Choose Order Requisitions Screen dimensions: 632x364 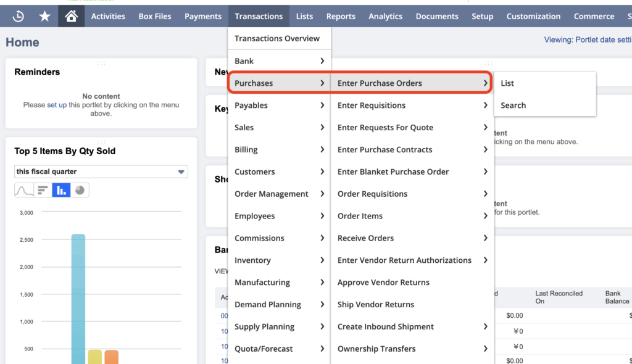click(x=412, y=194)
